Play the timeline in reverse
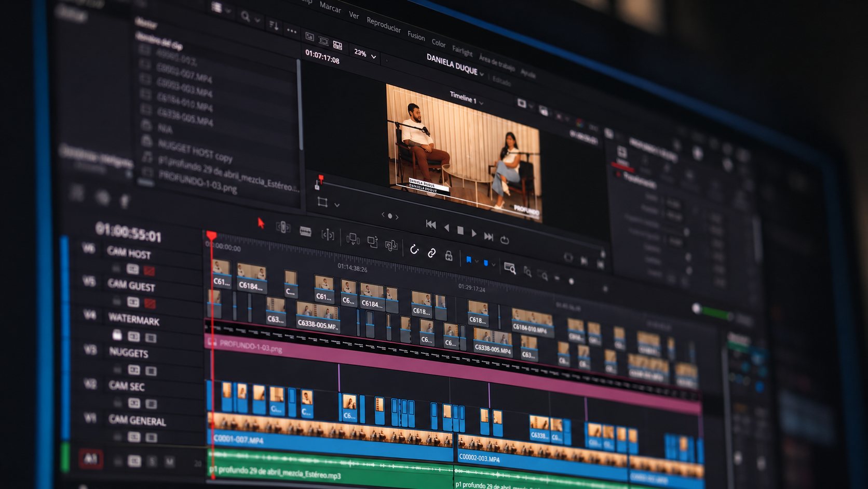This screenshot has height=489, width=868. pyautogui.click(x=446, y=227)
